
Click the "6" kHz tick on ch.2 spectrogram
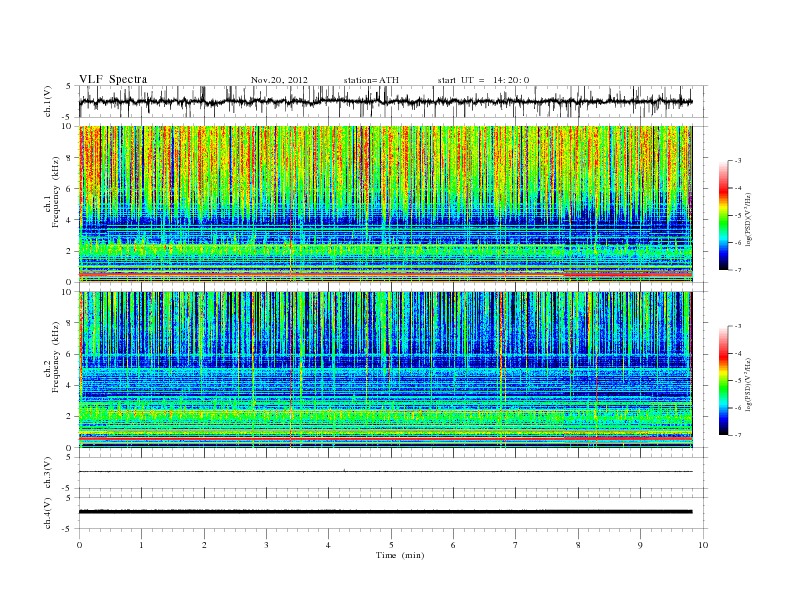point(69,354)
